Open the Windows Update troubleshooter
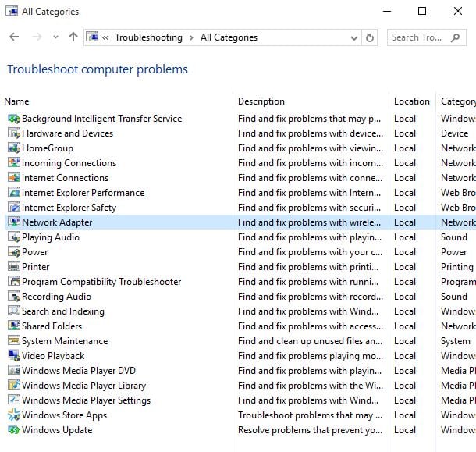The image size is (476, 452). 57,430
